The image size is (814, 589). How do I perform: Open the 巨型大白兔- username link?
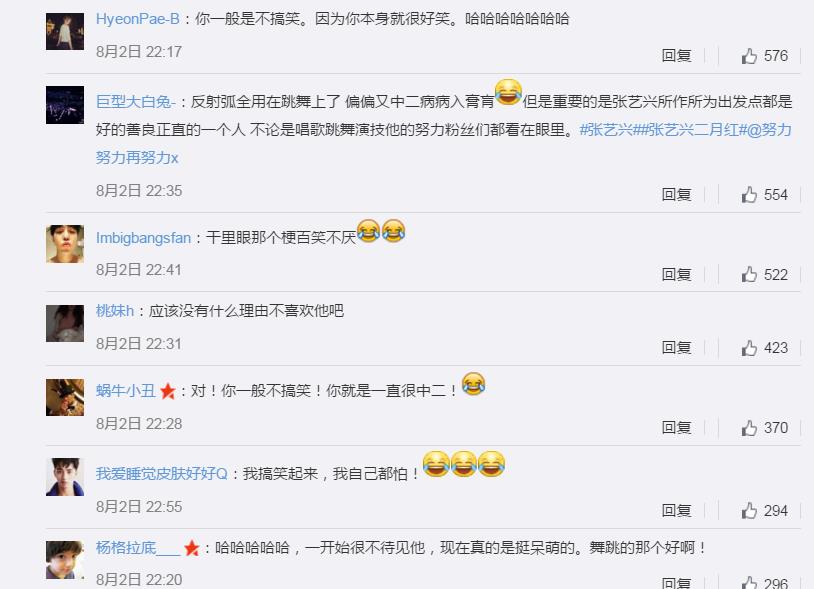tap(135, 101)
